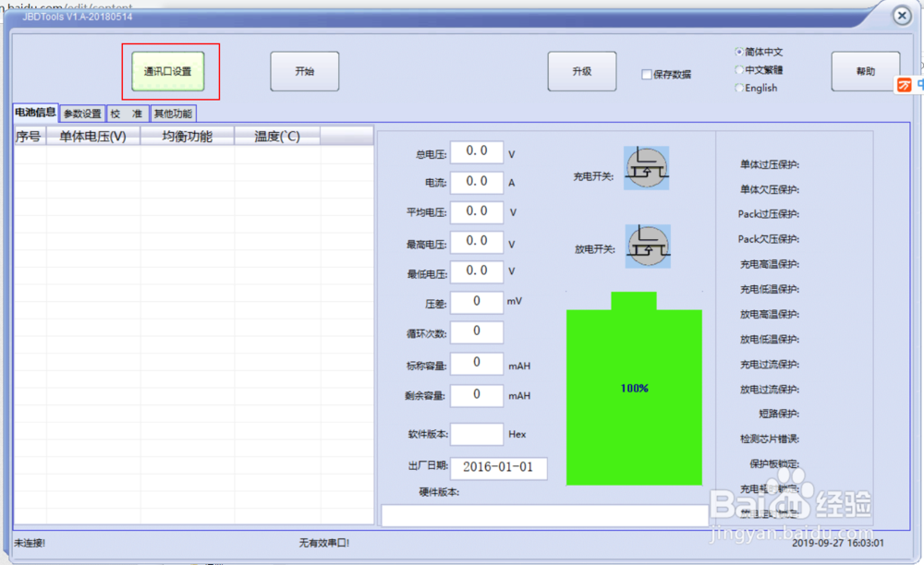The image size is (924, 565).
Task: Click the 单体欠压保护 label
Action: 770,189
